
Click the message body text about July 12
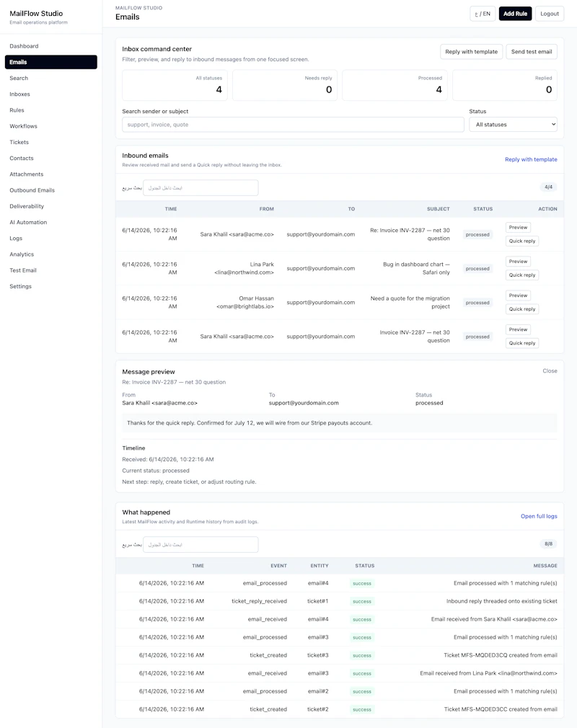tap(250, 423)
